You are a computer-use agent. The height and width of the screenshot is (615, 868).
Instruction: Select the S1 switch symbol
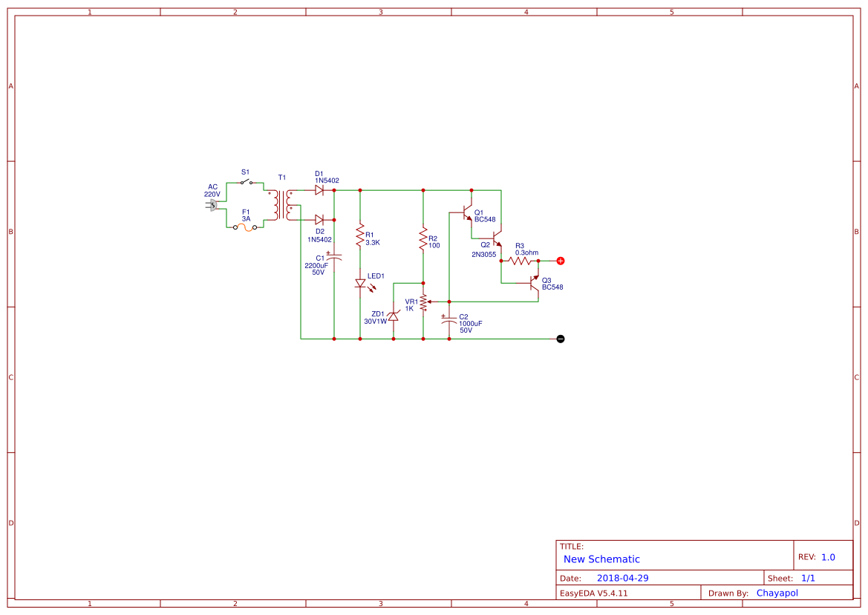247,182
